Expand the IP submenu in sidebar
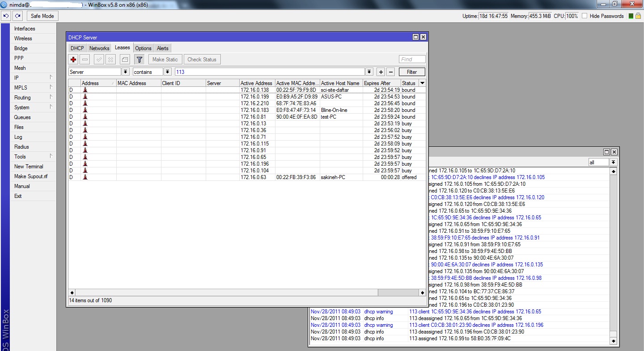 click(51, 77)
